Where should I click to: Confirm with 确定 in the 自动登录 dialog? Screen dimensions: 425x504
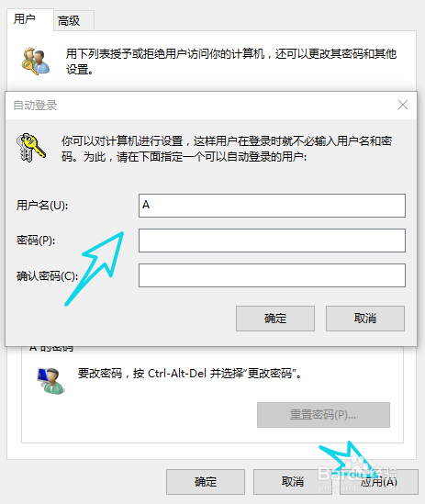coord(275,319)
